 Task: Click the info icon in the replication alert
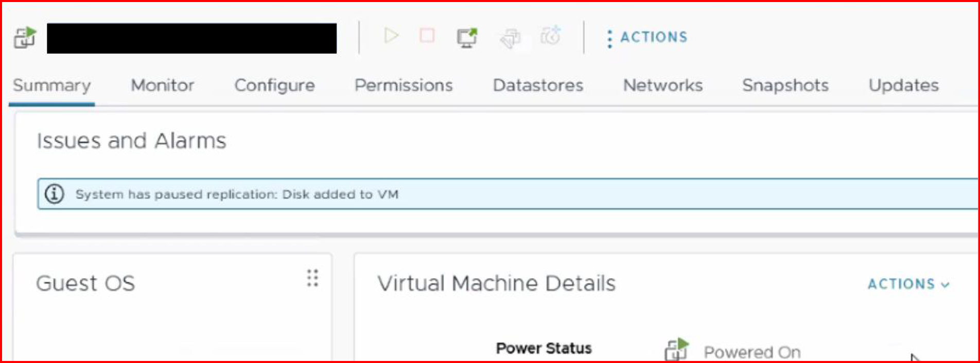tap(54, 194)
